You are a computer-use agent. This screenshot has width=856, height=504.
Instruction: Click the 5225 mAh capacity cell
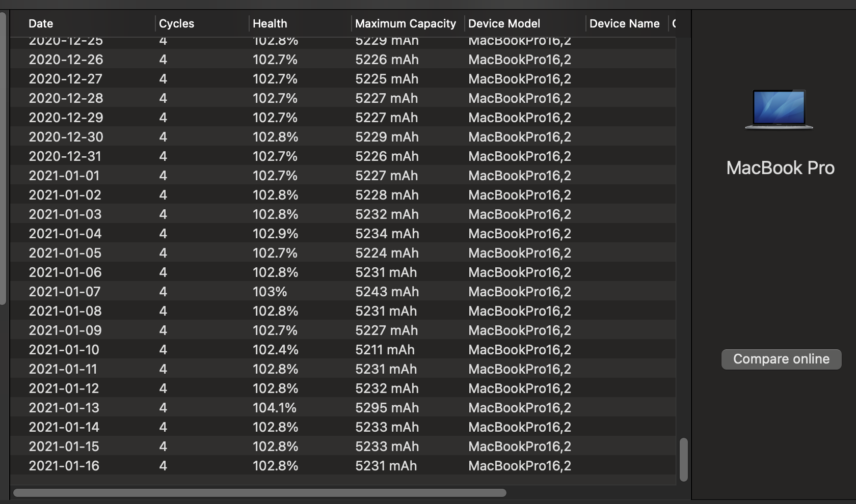coord(387,79)
